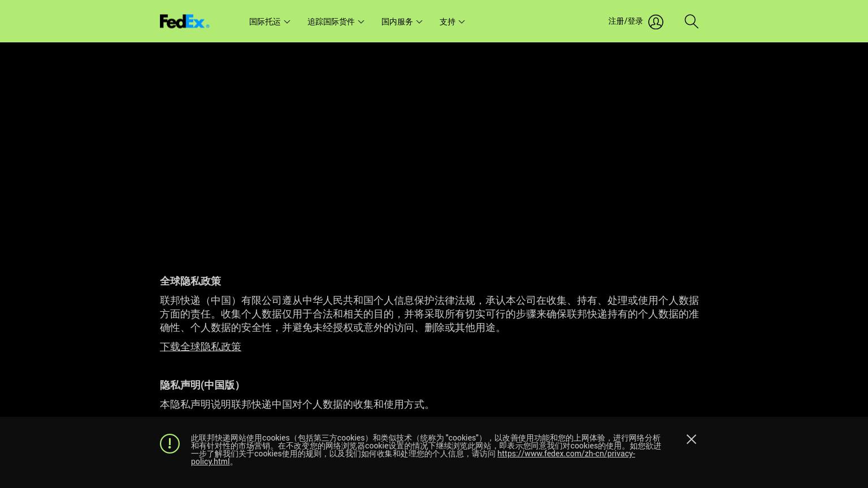Open the 支持 menu
The height and width of the screenshot is (488, 868).
tap(452, 21)
